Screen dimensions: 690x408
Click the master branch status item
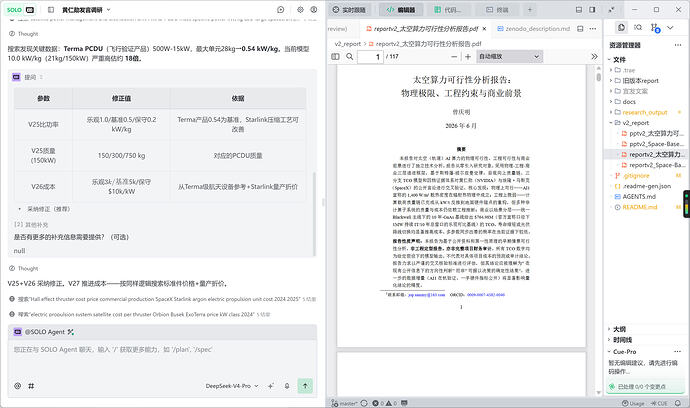[x=345, y=403]
